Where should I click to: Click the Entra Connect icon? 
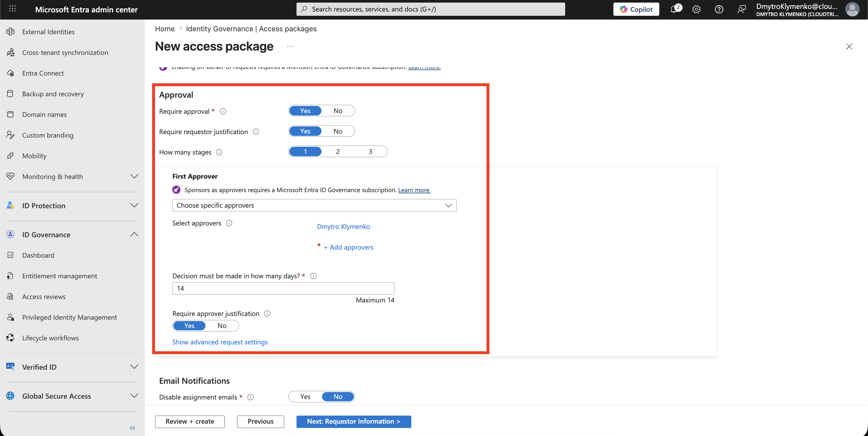(x=10, y=73)
